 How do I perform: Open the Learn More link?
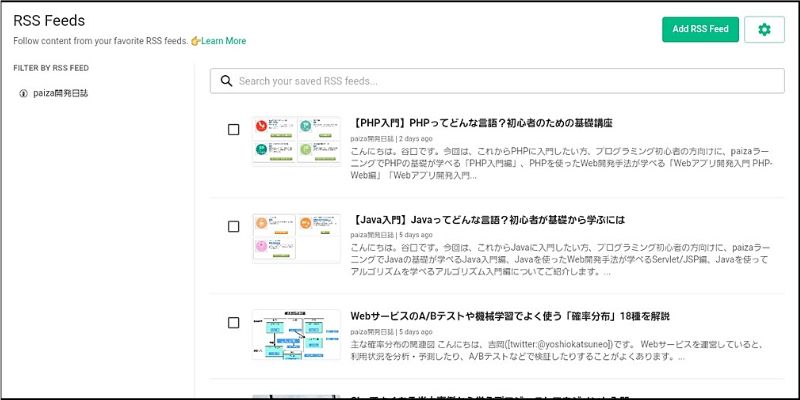(223, 41)
